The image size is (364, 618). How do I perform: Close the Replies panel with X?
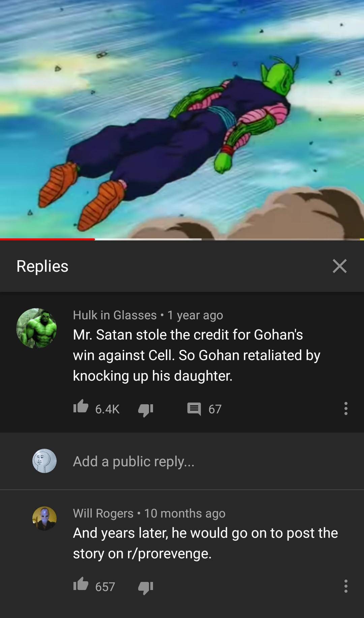click(x=339, y=266)
